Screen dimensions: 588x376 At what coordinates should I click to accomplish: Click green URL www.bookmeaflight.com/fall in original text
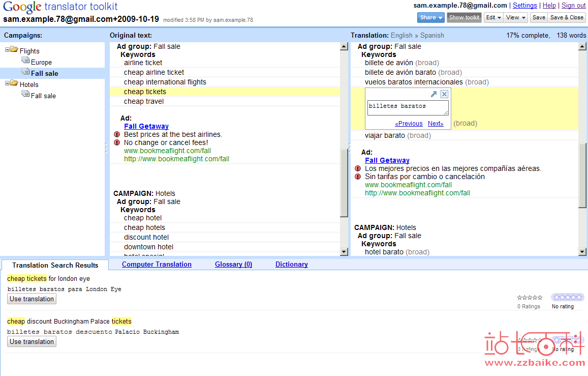(167, 151)
